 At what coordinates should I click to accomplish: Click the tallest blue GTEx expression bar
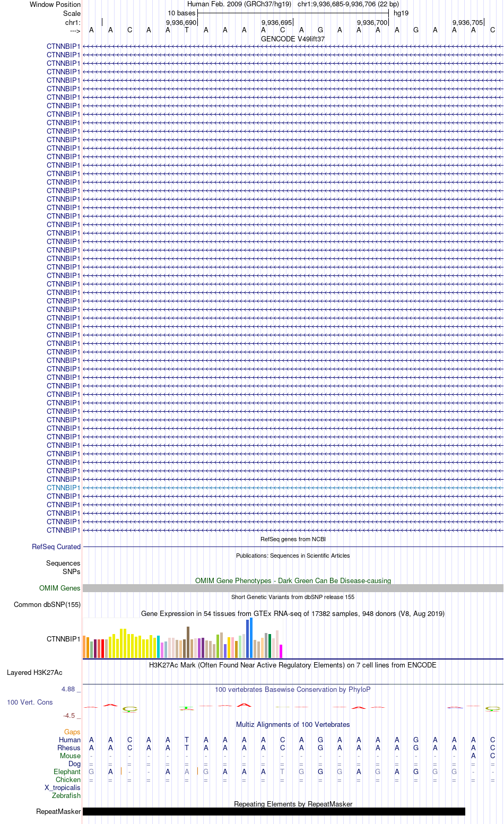251,638
